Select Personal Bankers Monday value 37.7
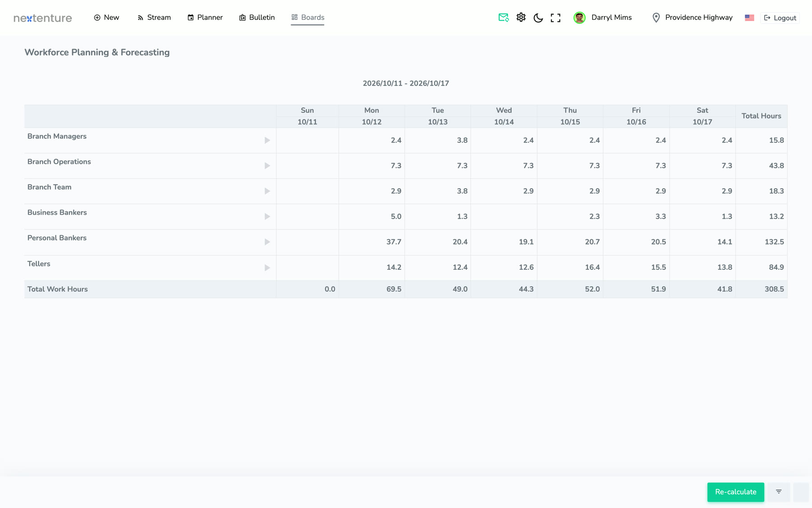The image size is (812, 508). [393, 242]
